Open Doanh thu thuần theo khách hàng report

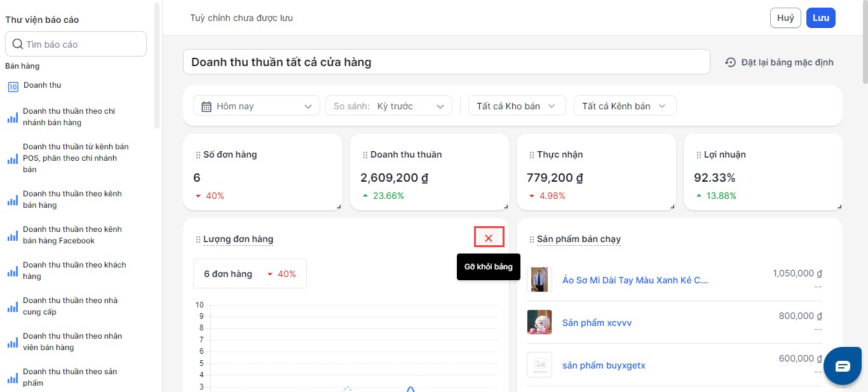(74, 271)
